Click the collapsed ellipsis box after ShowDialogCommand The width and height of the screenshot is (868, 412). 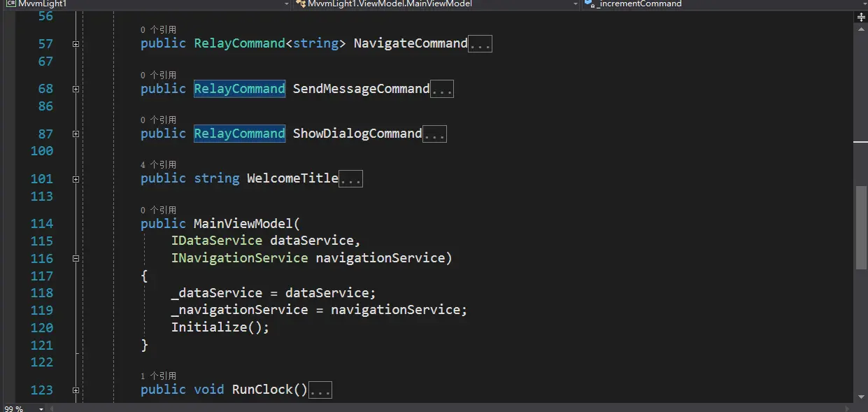point(434,134)
